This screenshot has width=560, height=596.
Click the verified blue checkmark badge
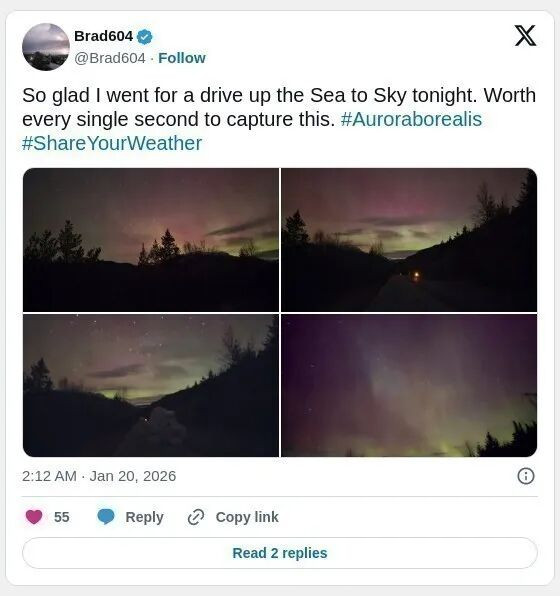145,37
